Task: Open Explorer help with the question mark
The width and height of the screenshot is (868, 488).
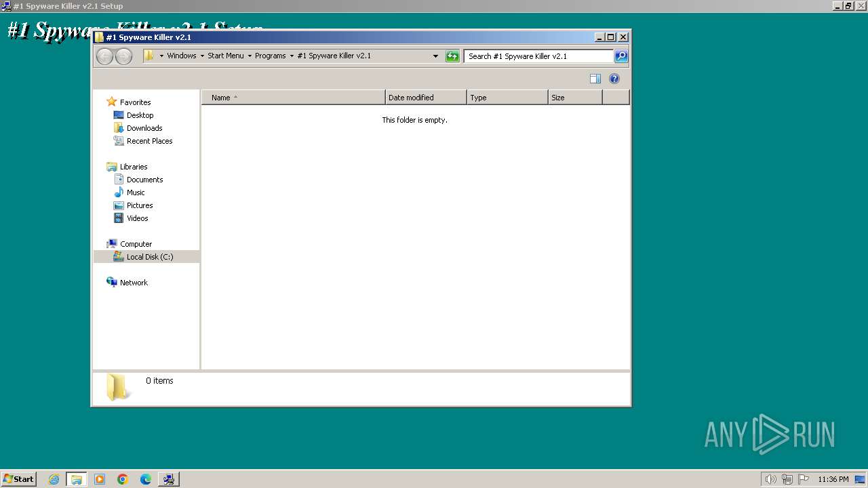Action: (x=614, y=79)
